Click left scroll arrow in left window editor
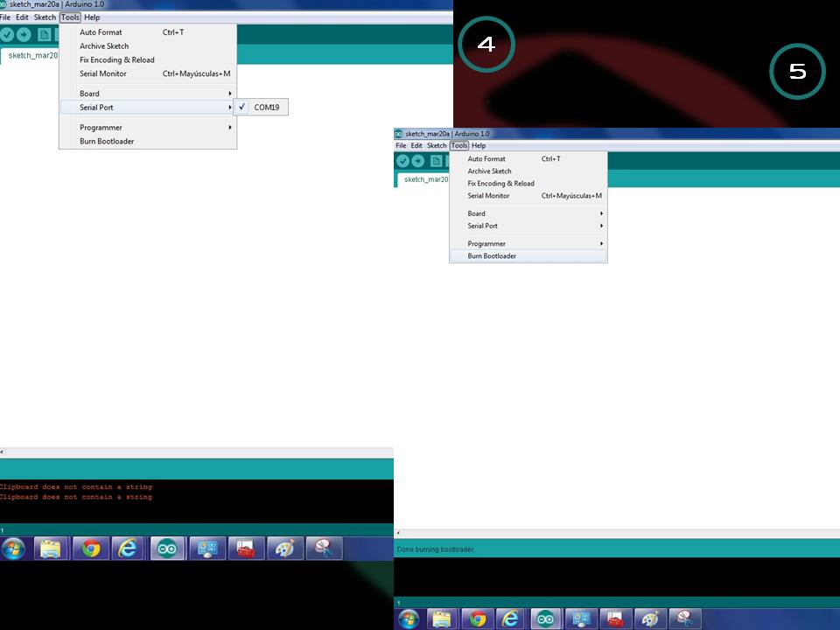 (x=2, y=452)
